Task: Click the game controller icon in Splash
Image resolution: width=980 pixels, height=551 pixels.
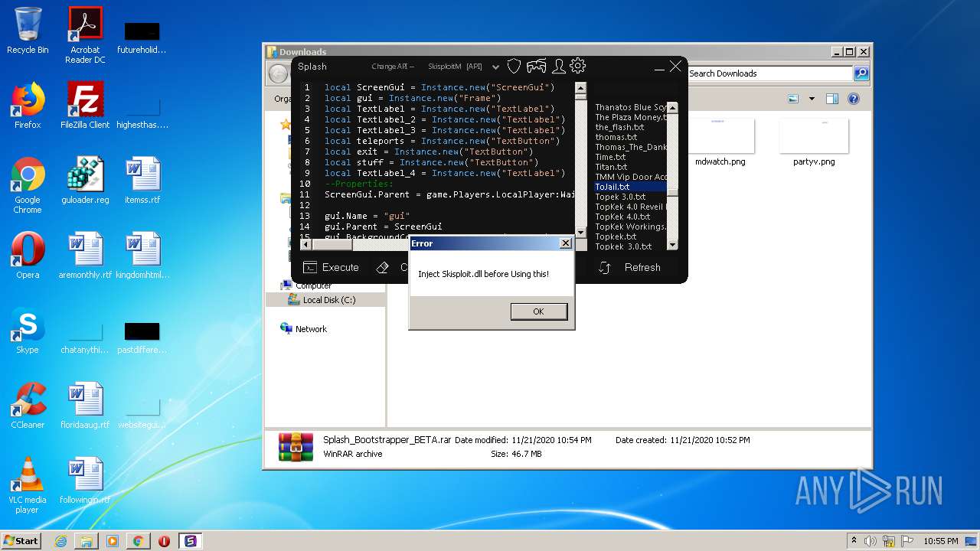Action: [x=537, y=67]
